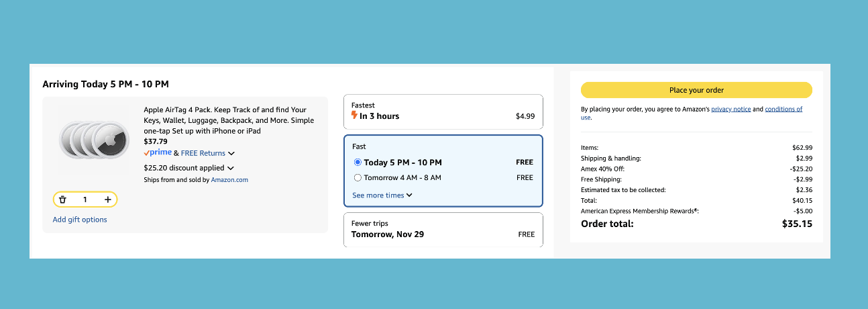
Task: Click the $4.99 fastest delivery price
Action: (x=525, y=116)
